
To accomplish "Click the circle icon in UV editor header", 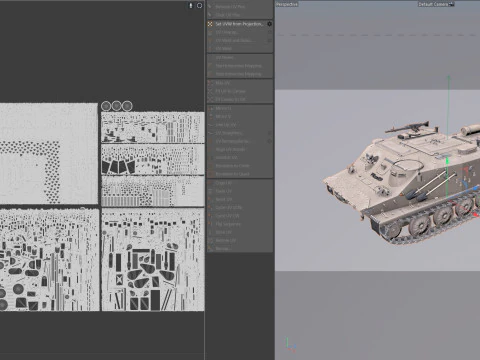I will coord(199,6).
